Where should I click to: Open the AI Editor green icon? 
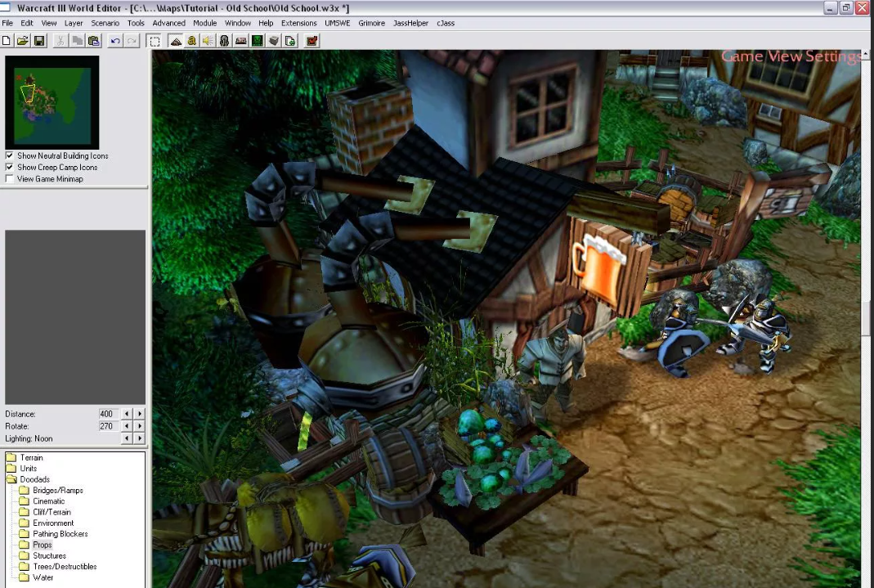(257, 41)
